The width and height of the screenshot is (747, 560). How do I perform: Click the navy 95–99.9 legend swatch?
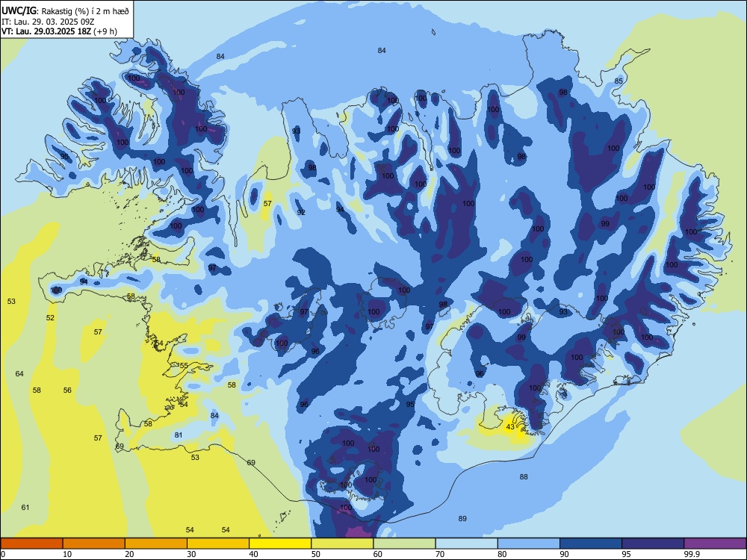coord(653,544)
